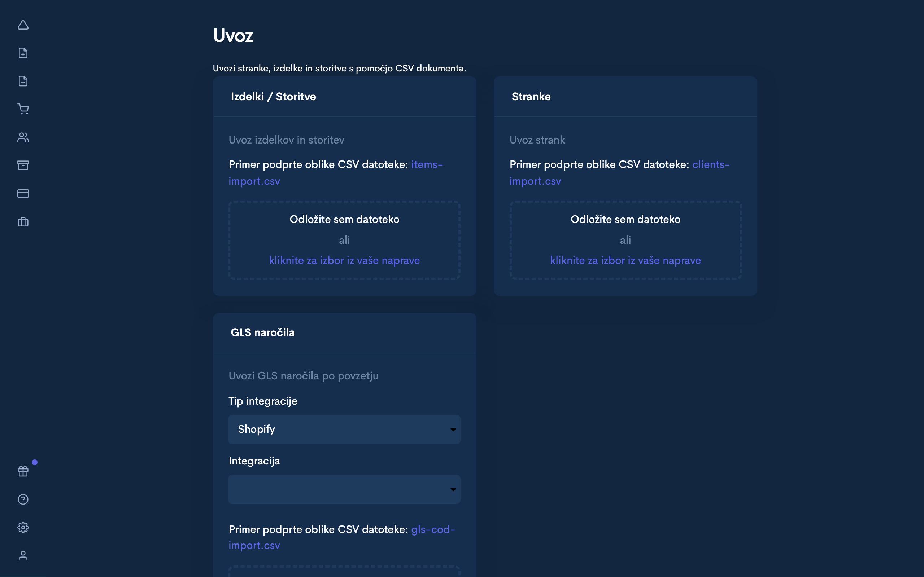
Task: Open the document (file minus) sidebar icon
Action: 23,81
